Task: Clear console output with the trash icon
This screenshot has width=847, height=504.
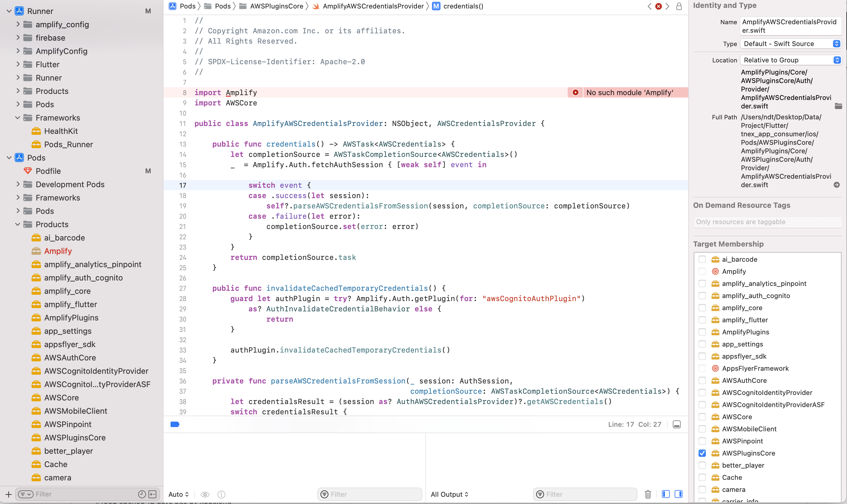Action: pyautogui.click(x=648, y=494)
